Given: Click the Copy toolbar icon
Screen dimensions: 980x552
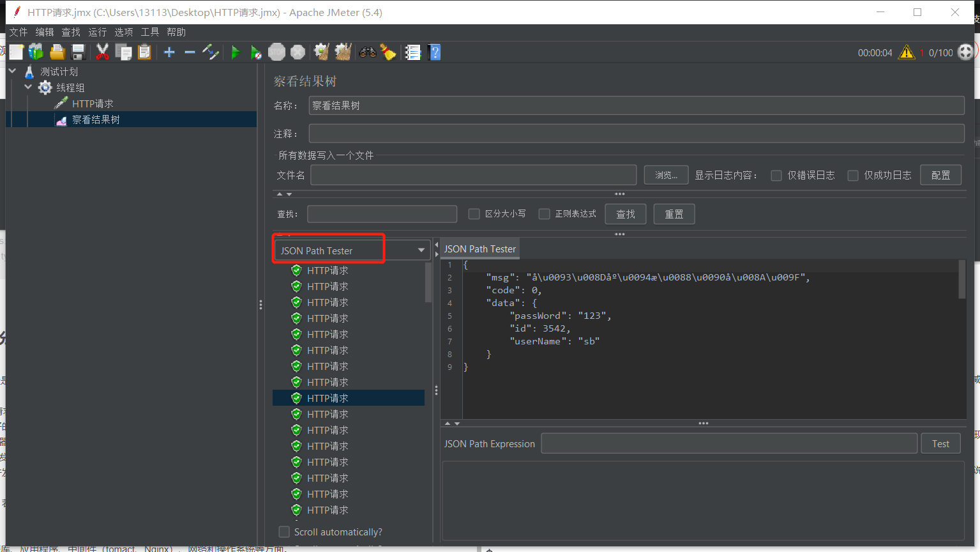Looking at the screenshot, I should pyautogui.click(x=123, y=52).
